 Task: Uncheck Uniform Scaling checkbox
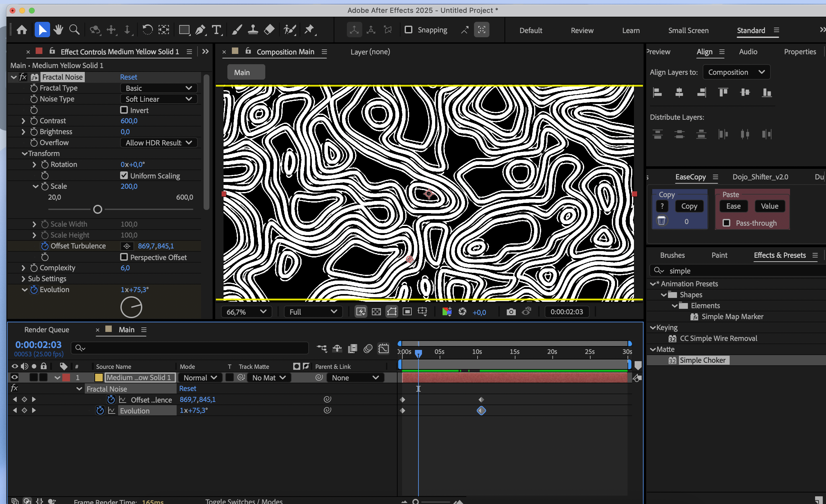coord(124,176)
